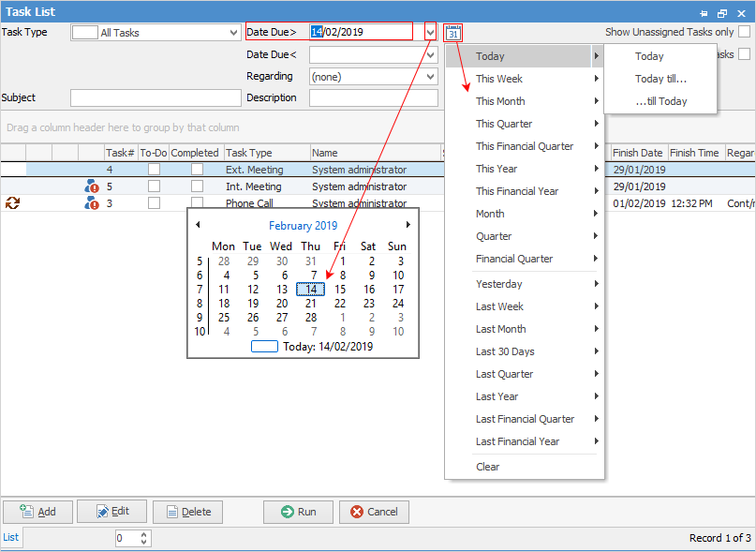
Task: Click the refresh icon on the Phone Call row
Action: pos(12,202)
